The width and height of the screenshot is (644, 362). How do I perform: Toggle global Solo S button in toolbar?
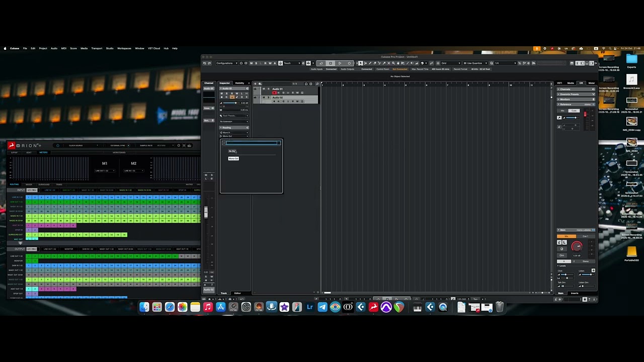256,63
